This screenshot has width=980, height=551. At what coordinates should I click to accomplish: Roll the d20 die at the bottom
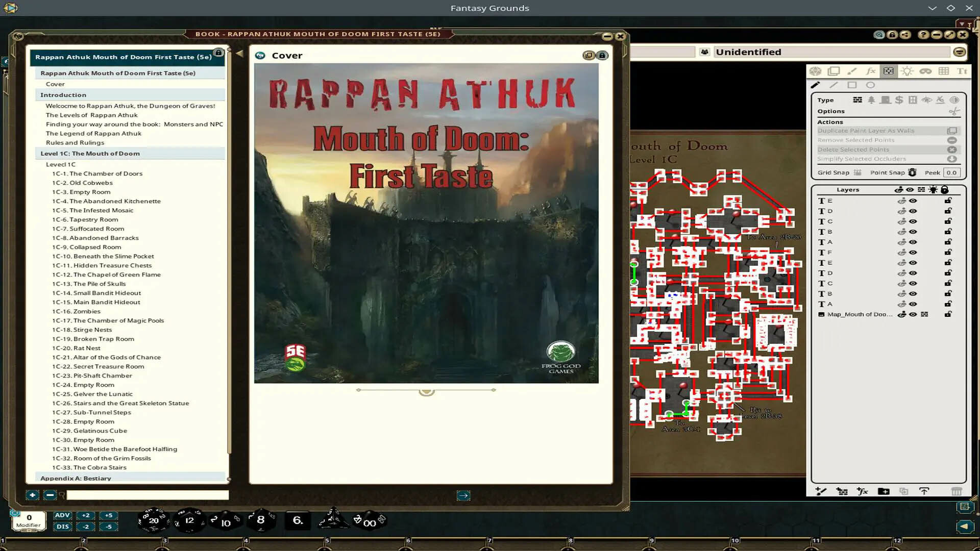[153, 520]
